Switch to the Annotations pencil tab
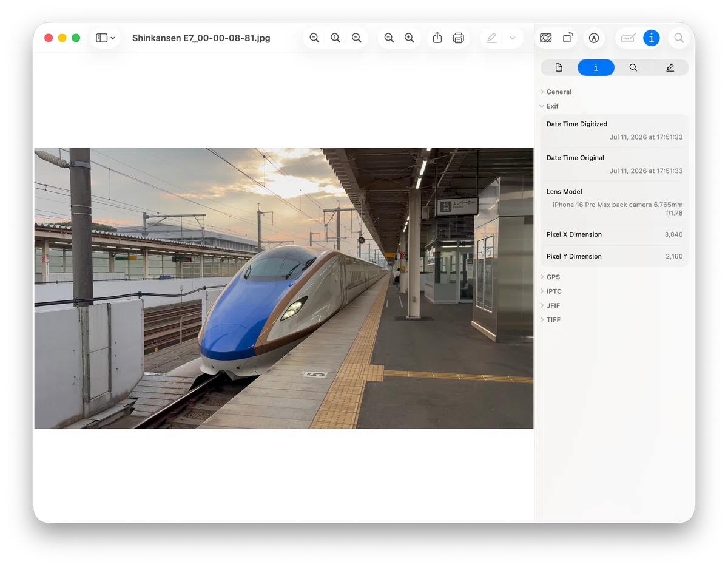This screenshot has height=567, width=728. point(670,67)
